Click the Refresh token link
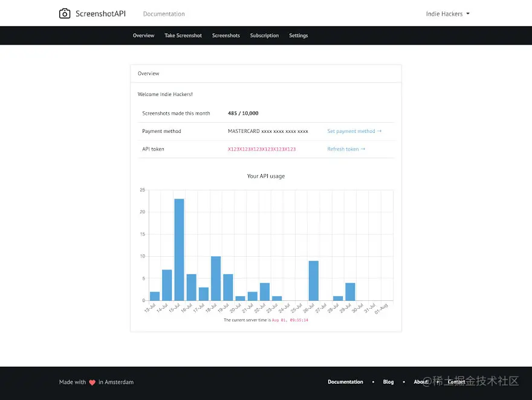This screenshot has width=532, height=400. (x=346, y=149)
